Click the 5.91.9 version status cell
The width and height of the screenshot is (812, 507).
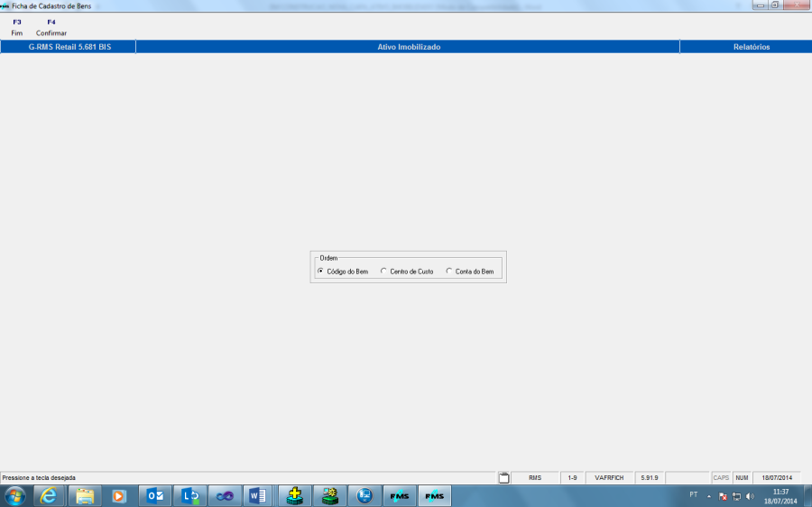650,477
